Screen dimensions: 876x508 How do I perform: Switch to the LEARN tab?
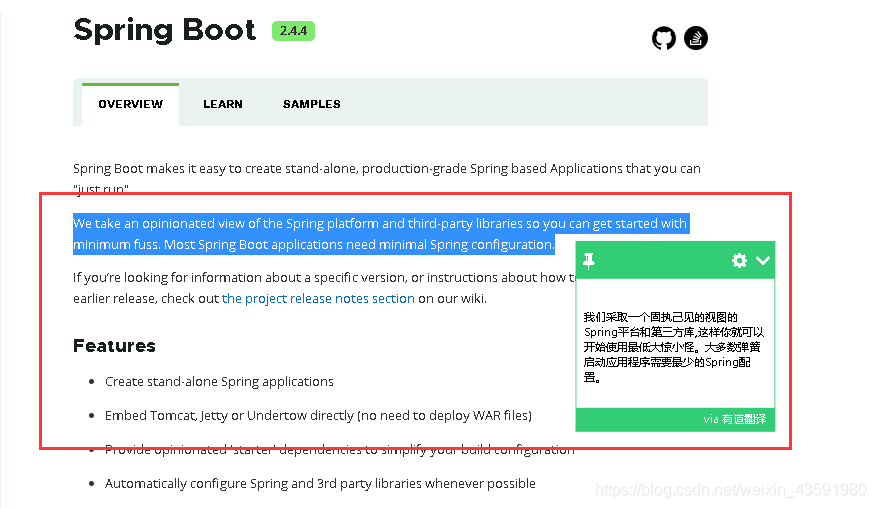[223, 104]
